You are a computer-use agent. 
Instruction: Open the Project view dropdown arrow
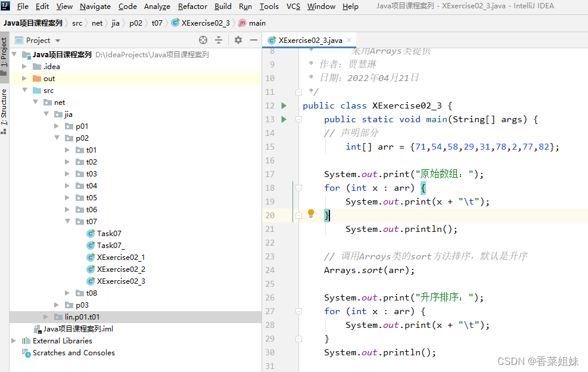coord(58,41)
